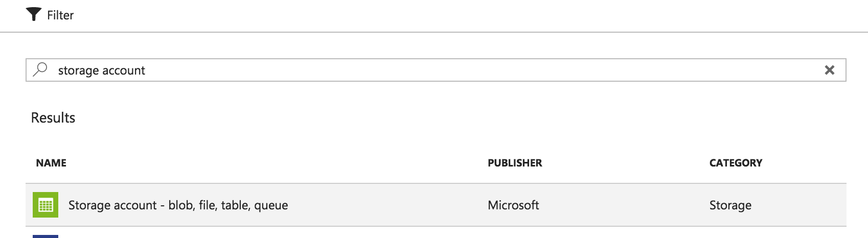Open 'Storage account - blob, file, table, queue'
This screenshot has height=238, width=868.
click(x=178, y=205)
